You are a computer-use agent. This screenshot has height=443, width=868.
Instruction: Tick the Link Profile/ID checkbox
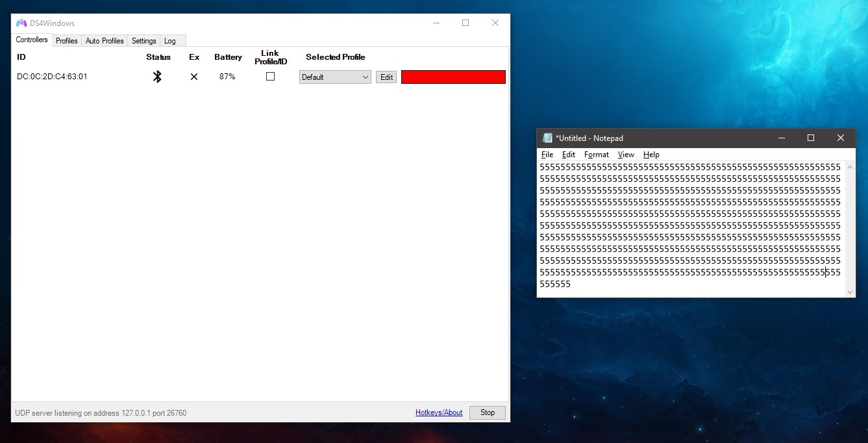point(270,76)
